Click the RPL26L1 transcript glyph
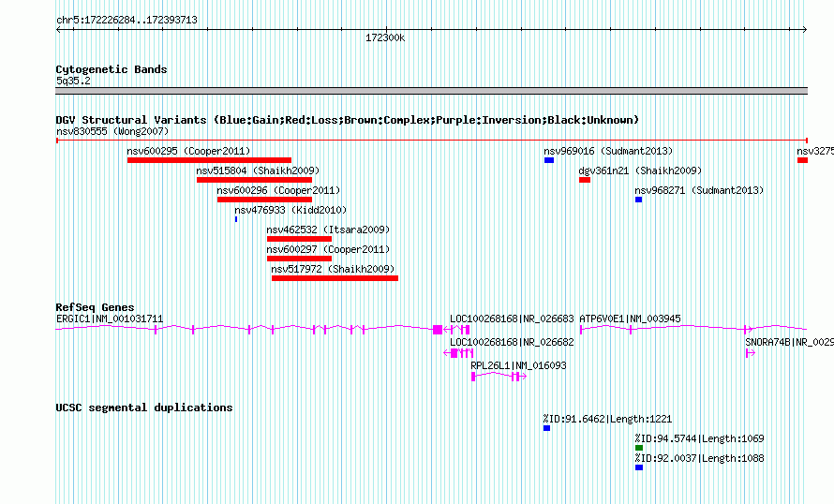Viewport: 834px width, 504px height. coord(499,377)
